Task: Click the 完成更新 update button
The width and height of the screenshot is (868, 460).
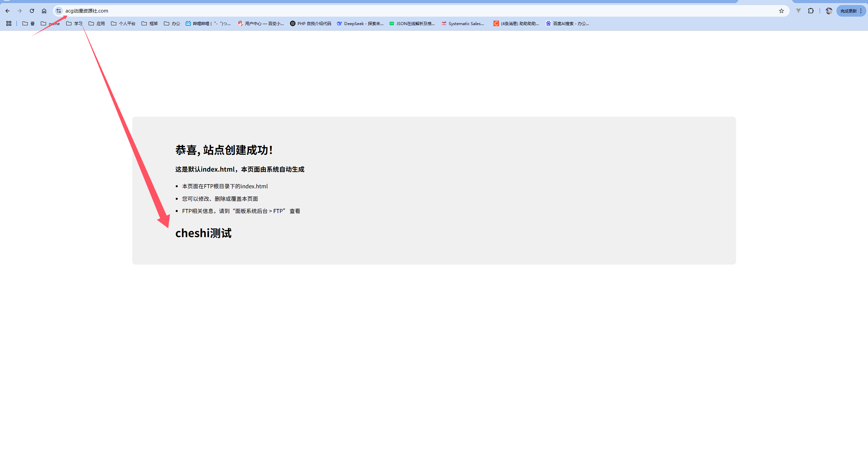Action: tap(848, 11)
